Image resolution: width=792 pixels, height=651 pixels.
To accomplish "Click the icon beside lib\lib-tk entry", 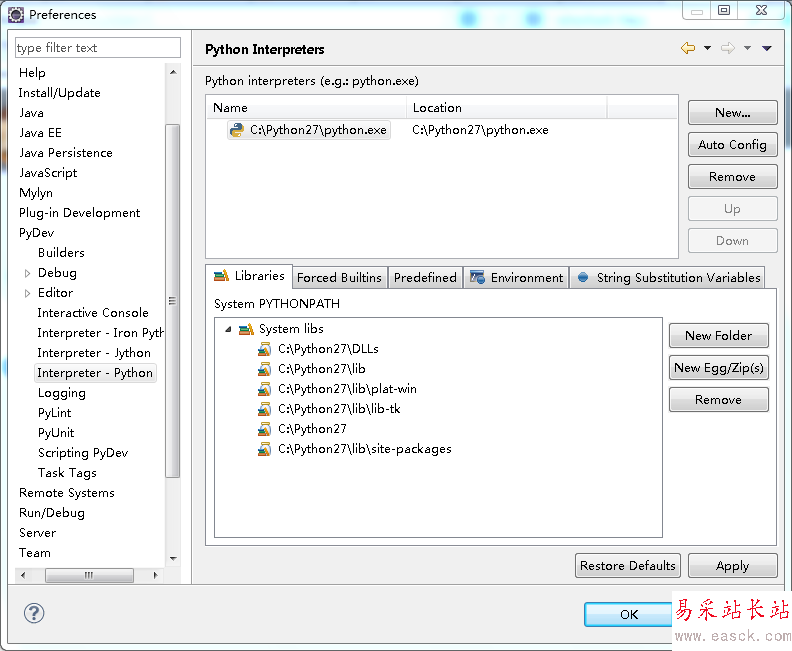I will coord(264,409).
